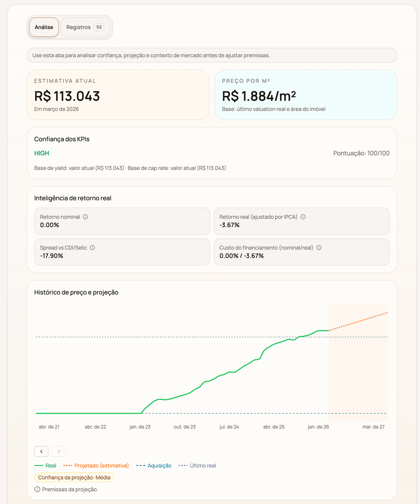Open the Retorno nominal info tooltip icon

pyautogui.click(x=86, y=217)
